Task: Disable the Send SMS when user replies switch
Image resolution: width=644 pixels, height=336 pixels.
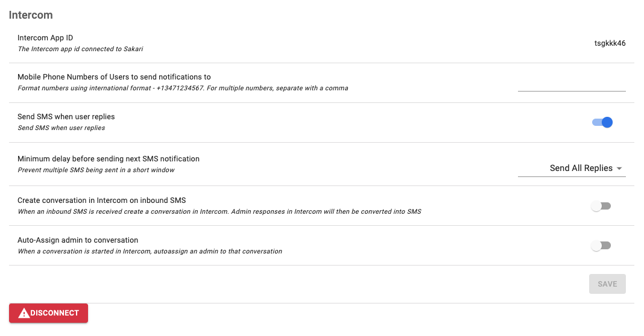Action: pos(602,122)
